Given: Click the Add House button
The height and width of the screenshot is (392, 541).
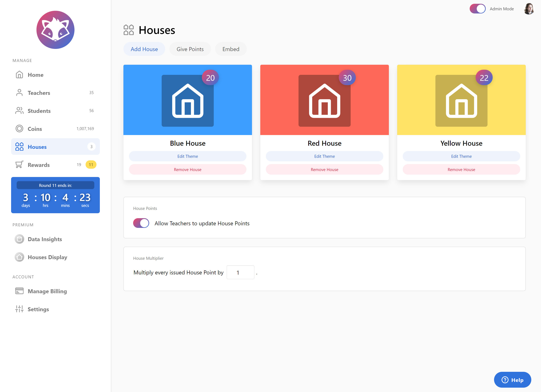Looking at the screenshot, I should (x=144, y=49).
